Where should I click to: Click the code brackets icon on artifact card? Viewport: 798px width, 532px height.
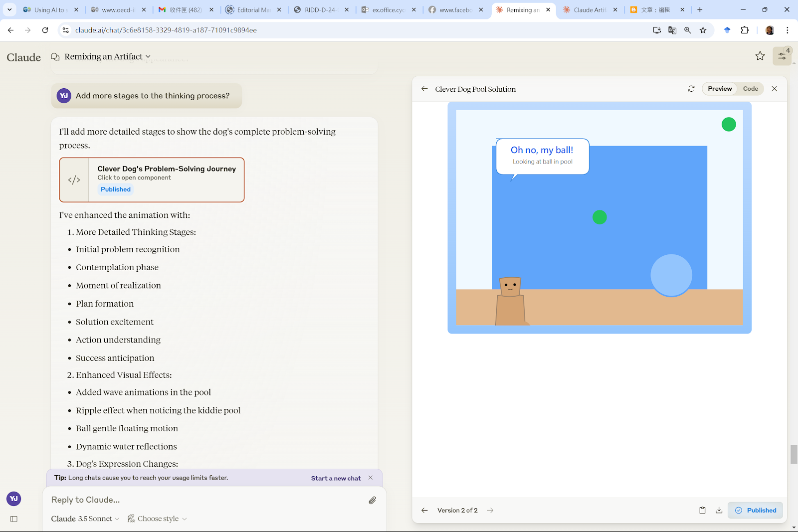point(74,180)
